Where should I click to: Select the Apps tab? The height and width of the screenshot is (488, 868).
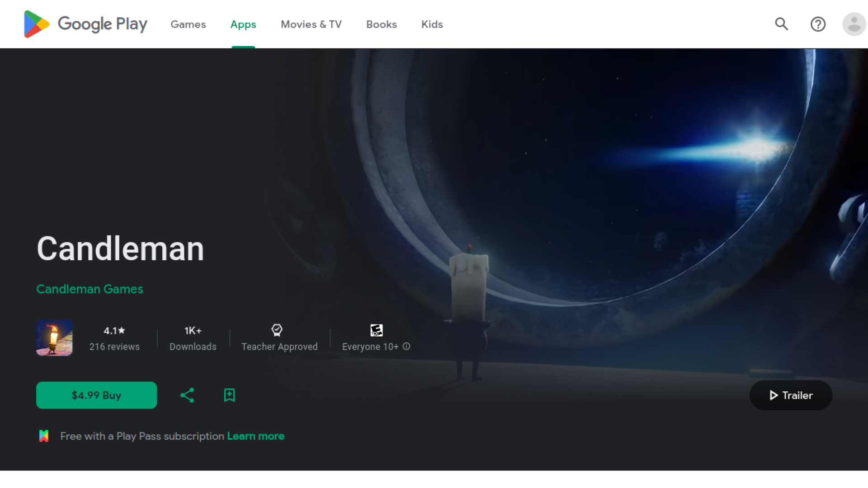243,24
